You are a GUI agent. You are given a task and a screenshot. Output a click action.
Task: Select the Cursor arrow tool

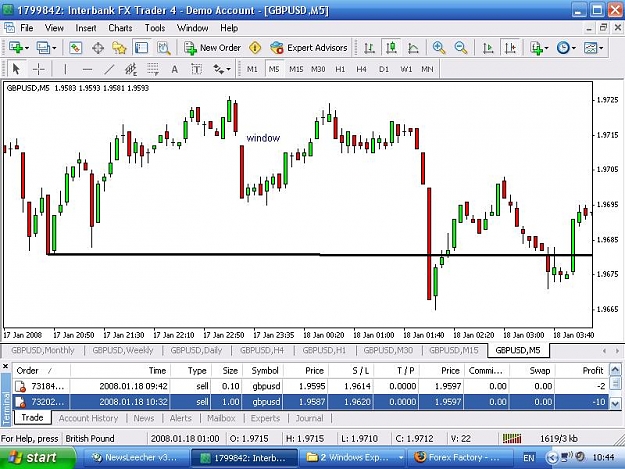coord(16,69)
